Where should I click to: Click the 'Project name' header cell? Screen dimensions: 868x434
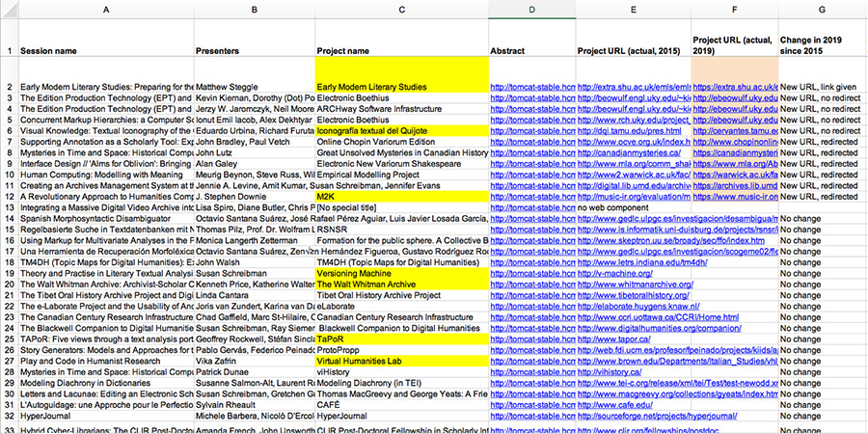coord(402,38)
